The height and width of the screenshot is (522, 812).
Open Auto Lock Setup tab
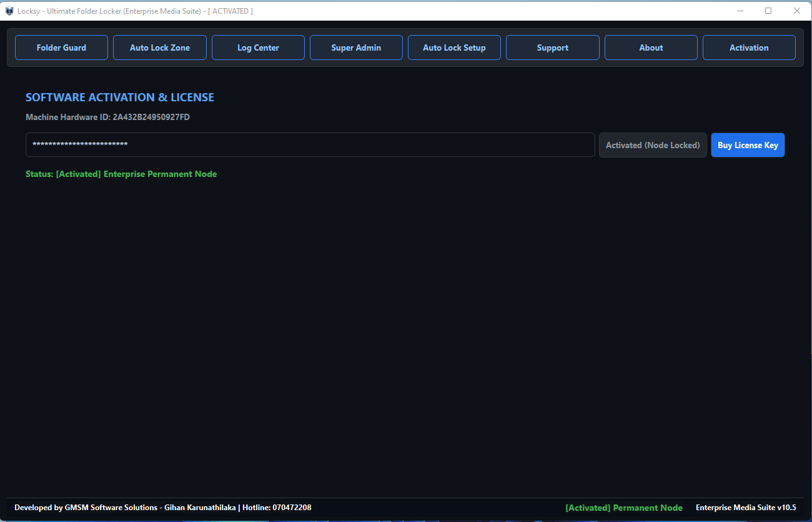tap(454, 48)
